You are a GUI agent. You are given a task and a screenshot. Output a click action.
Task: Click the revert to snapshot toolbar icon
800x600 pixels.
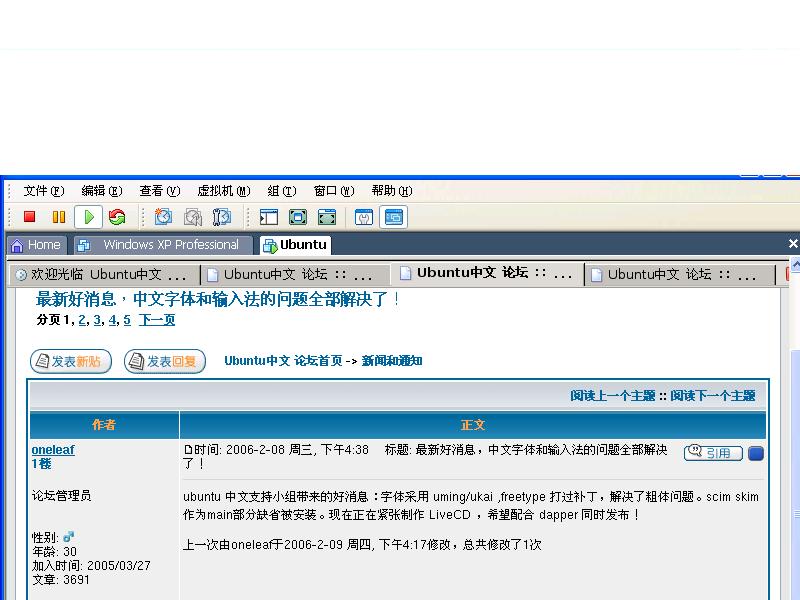193,217
